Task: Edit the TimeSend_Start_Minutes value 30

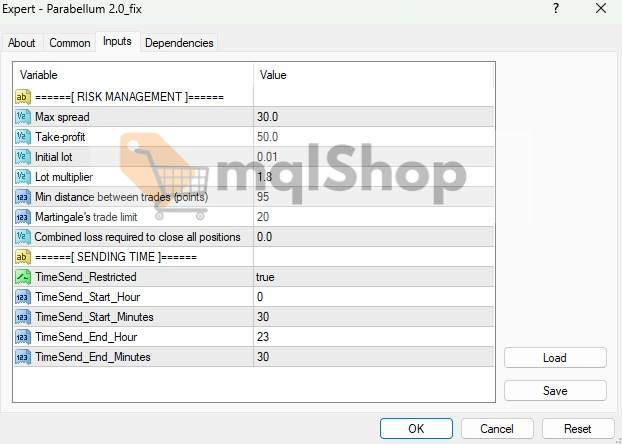Action: 374,317
